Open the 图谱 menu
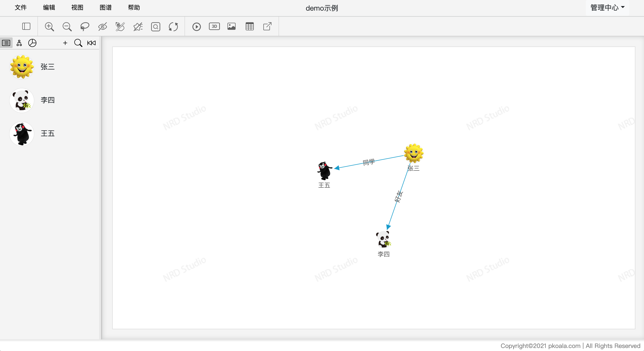Viewport: 644px width, 351px height. click(x=106, y=8)
